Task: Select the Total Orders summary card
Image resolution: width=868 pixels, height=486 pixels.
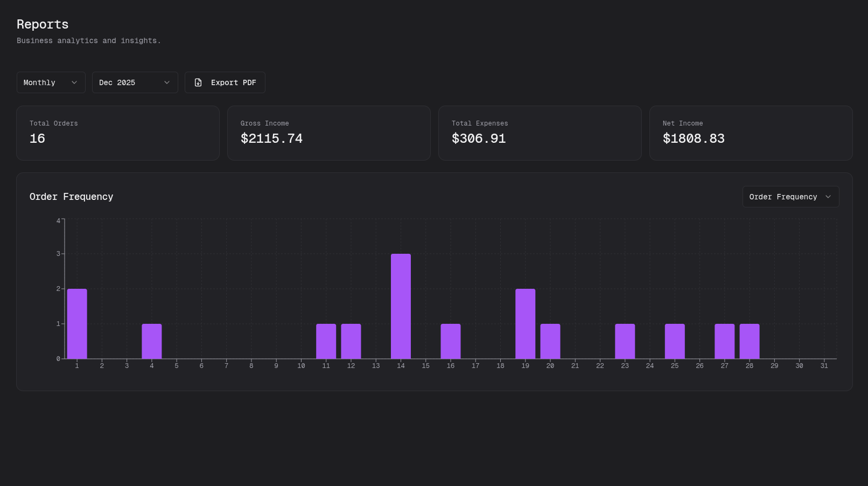Action: 117,133
